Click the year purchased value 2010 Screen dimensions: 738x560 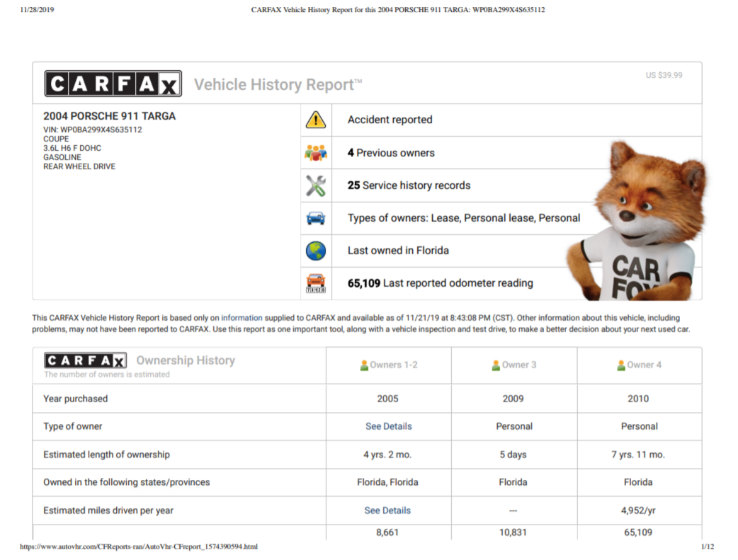pos(638,399)
